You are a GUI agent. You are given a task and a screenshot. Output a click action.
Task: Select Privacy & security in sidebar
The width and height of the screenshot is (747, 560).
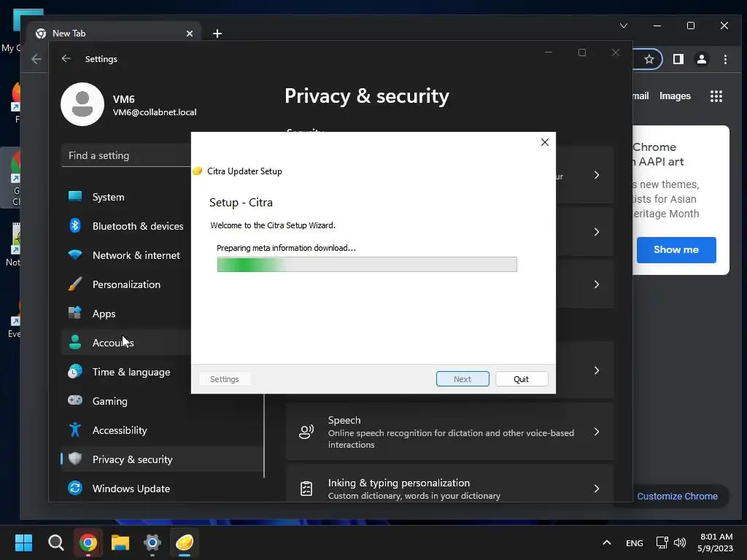point(162,459)
